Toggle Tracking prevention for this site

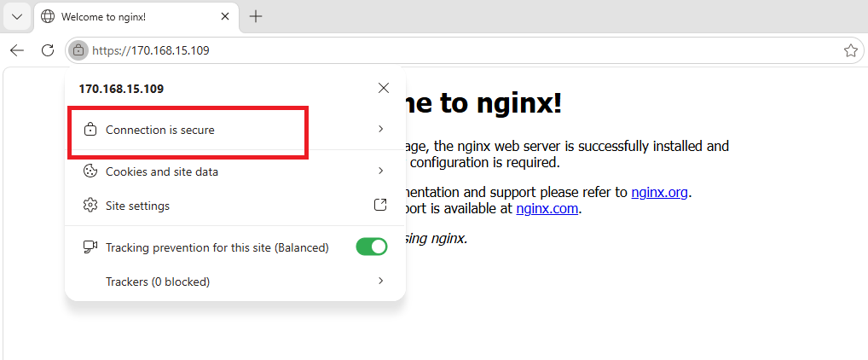tap(372, 247)
